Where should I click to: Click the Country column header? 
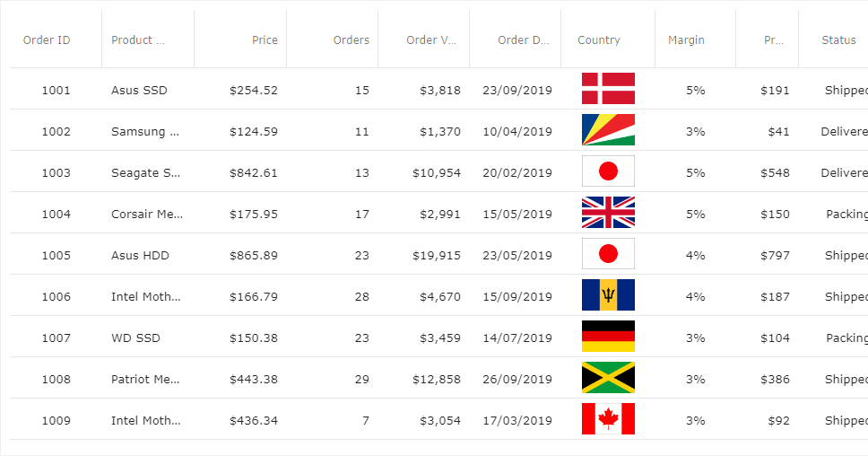point(599,39)
